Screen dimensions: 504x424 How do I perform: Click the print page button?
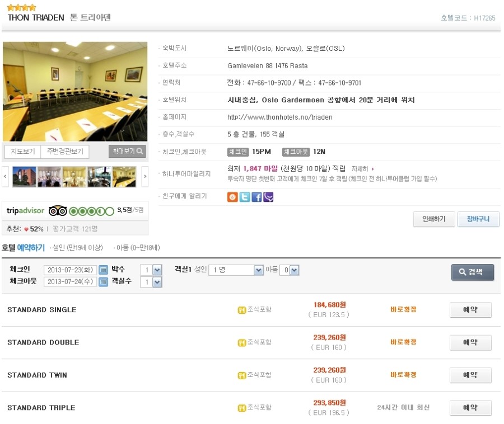point(434,219)
